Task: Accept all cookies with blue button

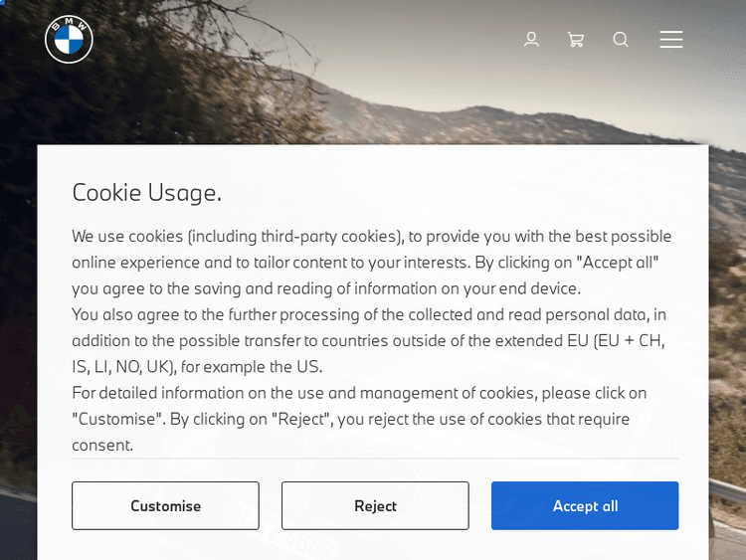Action: tap(585, 505)
